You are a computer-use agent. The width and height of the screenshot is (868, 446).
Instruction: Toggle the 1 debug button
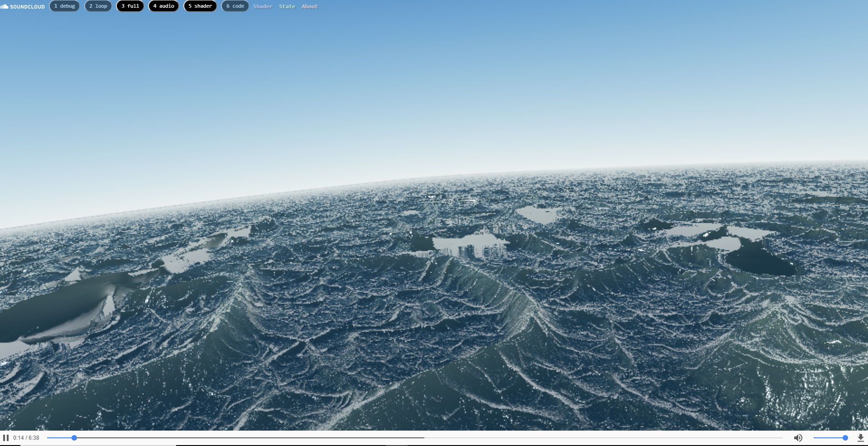(x=64, y=6)
